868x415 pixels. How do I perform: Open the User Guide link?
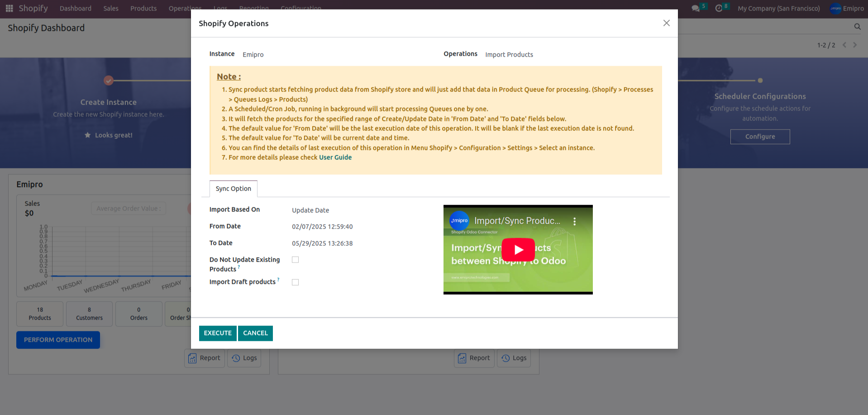click(335, 157)
